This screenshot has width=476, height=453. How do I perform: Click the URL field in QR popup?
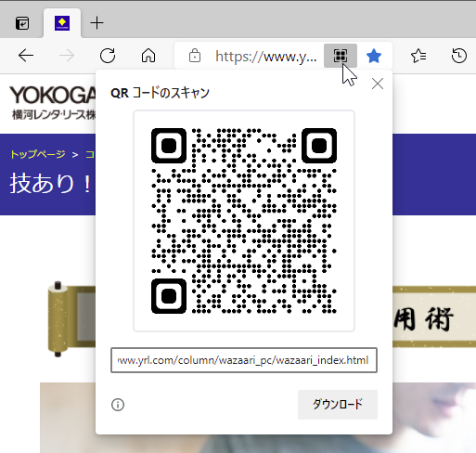pyautogui.click(x=244, y=360)
